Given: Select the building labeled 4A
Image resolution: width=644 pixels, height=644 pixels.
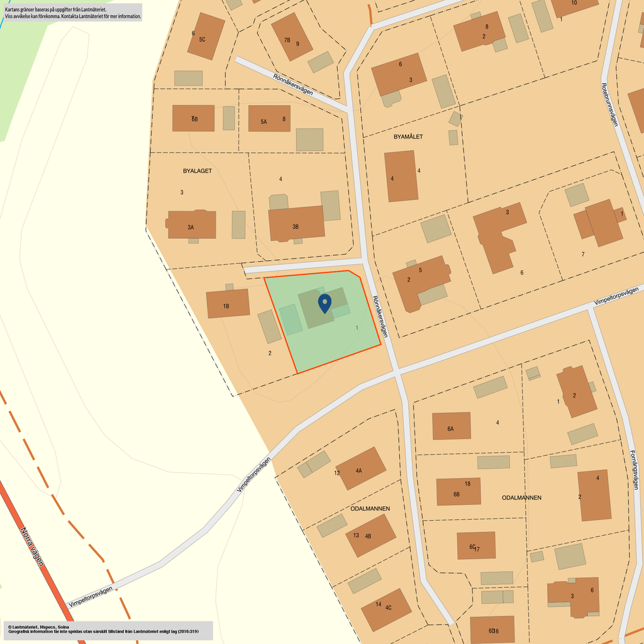Looking at the screenshot, I should [x=361, y=469].
